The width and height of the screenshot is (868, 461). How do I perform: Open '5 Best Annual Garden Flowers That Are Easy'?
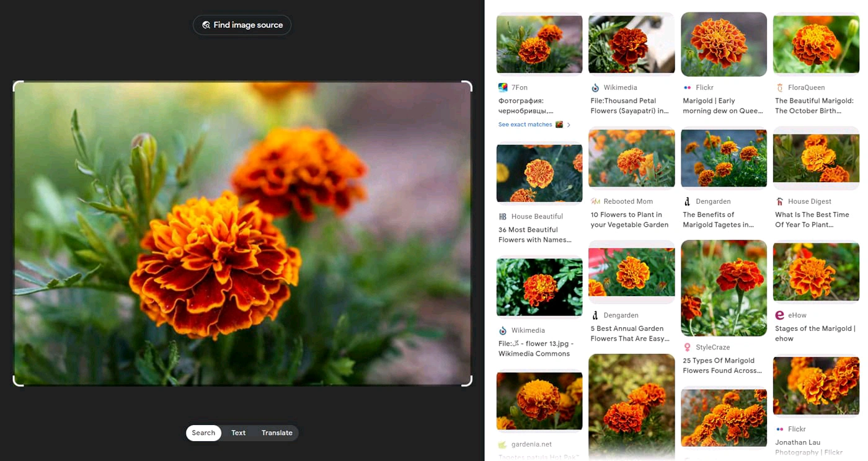tap(630, 334)
